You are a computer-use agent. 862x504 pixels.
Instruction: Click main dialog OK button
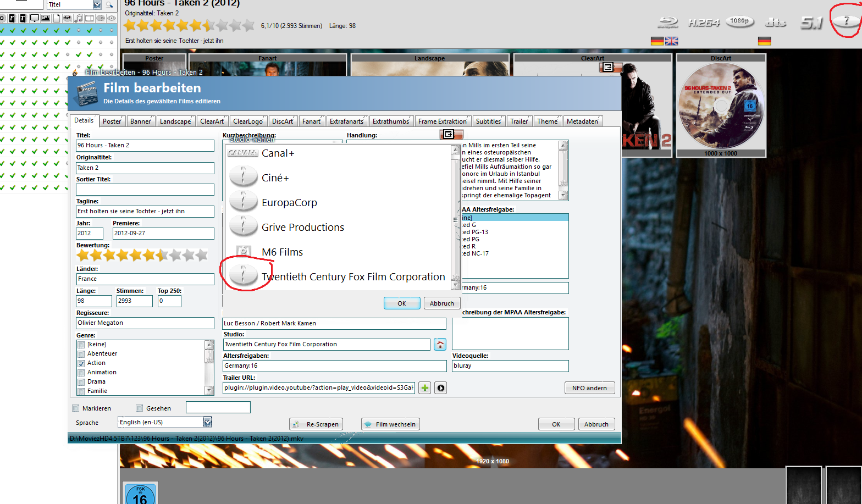tap(556, 424)
